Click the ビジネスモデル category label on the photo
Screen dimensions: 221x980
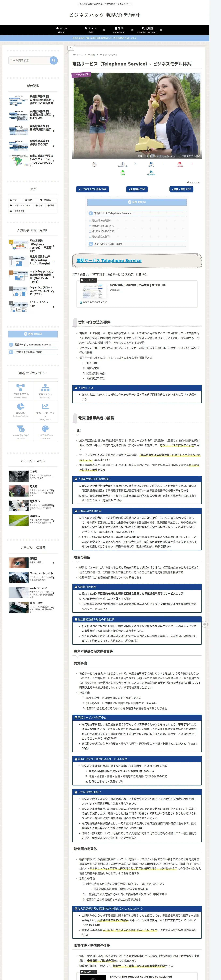coord(81,75)
